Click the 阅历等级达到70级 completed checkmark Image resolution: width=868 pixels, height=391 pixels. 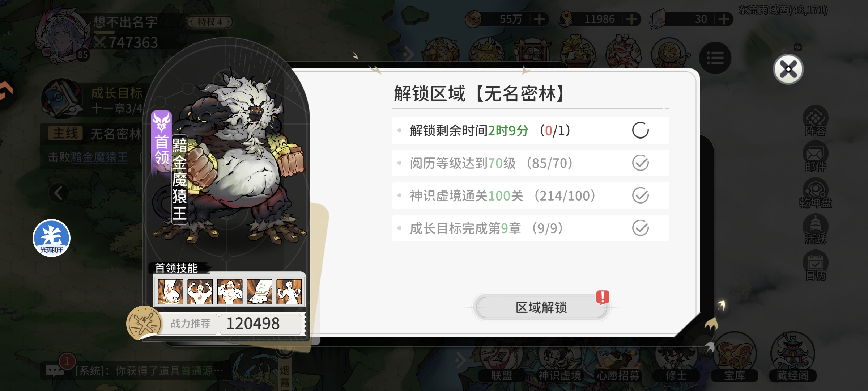(x=640, y=163)
